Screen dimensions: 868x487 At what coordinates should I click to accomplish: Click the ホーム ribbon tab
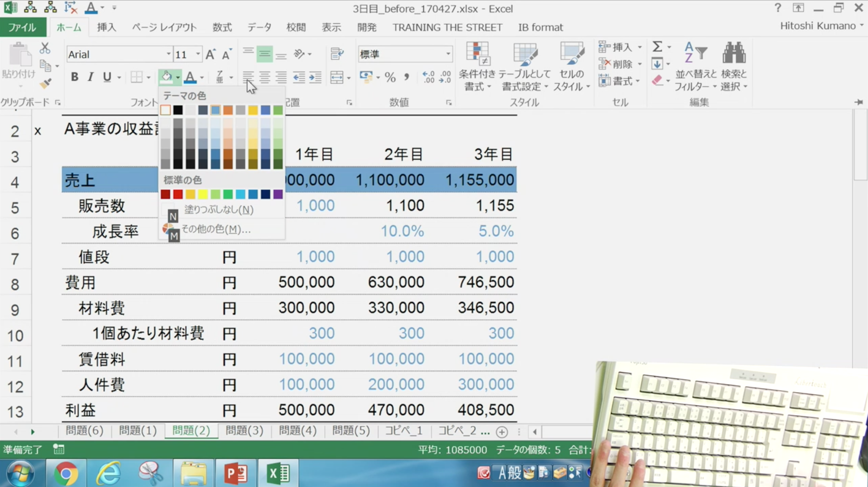coord(67,27)
